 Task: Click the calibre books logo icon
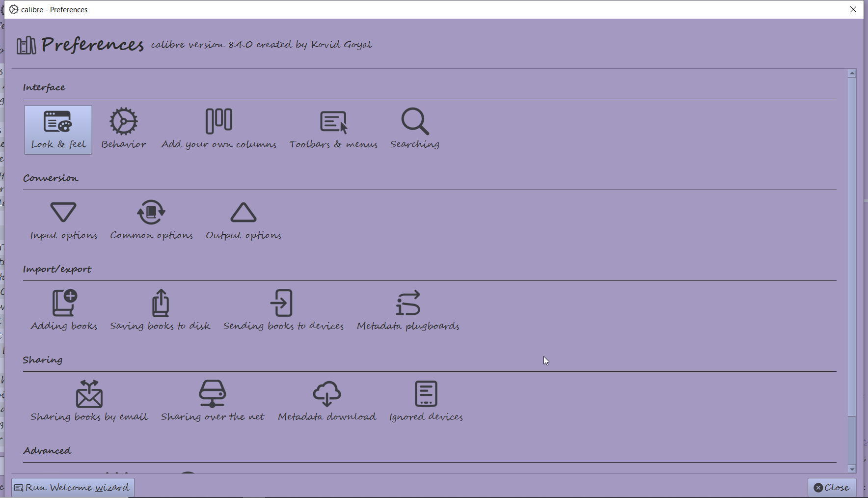(x=26, y=45)
